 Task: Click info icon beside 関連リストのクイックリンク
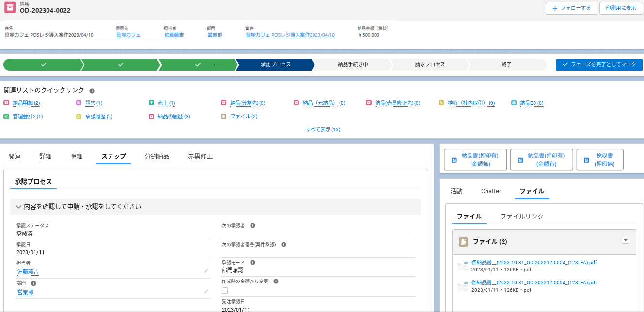click(92, 91)
